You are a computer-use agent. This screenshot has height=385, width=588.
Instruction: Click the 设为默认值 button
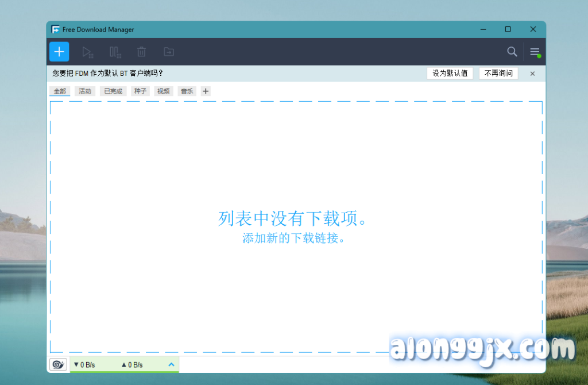coord(450,74)
